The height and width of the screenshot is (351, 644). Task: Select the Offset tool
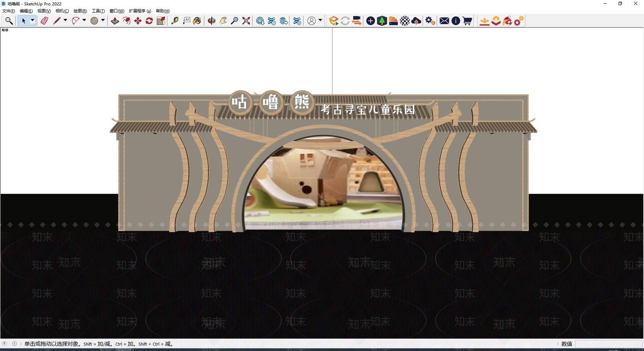click(x=126, y=21)
